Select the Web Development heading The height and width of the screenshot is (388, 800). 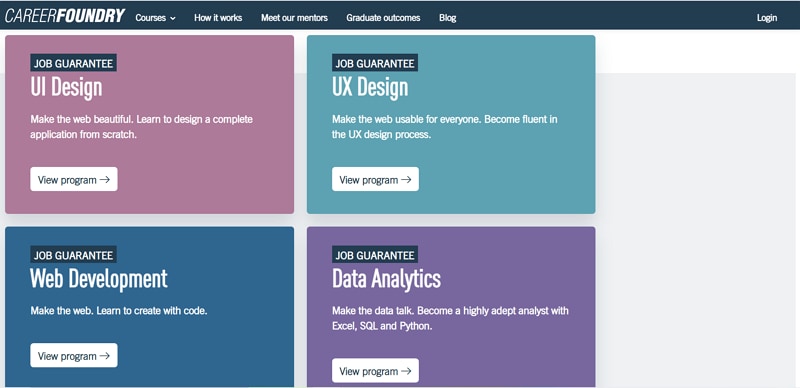99,279
